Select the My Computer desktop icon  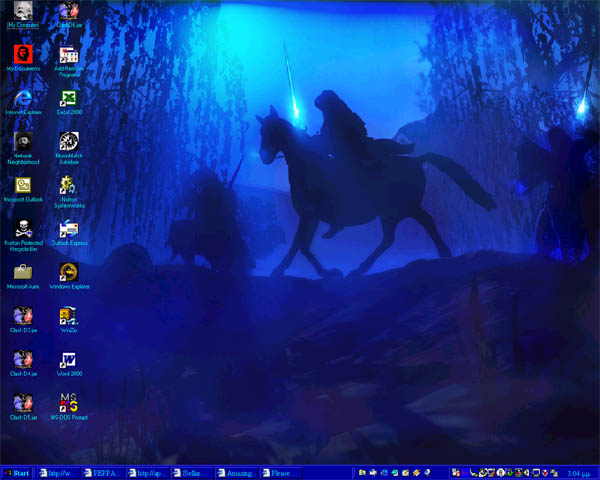23,15
